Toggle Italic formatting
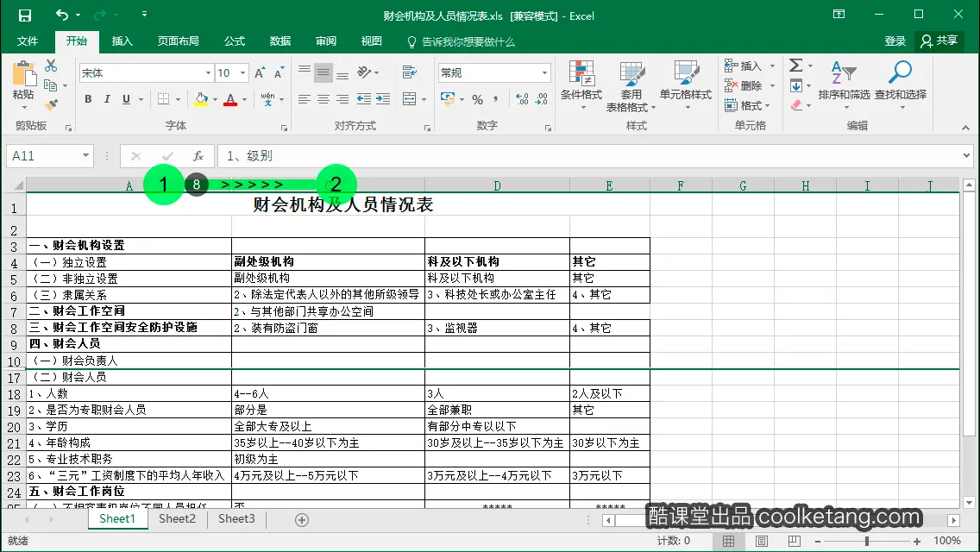The image size is (980, 552). pos(107,99)
